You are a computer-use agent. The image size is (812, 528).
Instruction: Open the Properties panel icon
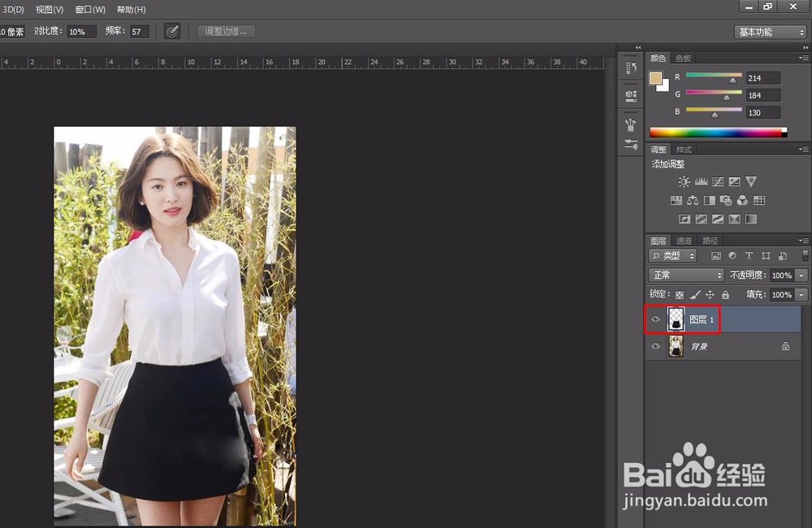631,95
